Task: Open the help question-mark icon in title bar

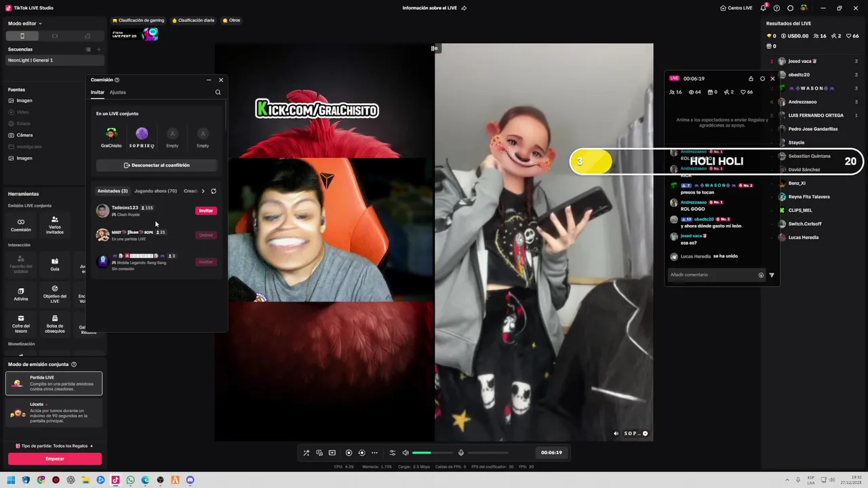Action: (x=776, y=8)
